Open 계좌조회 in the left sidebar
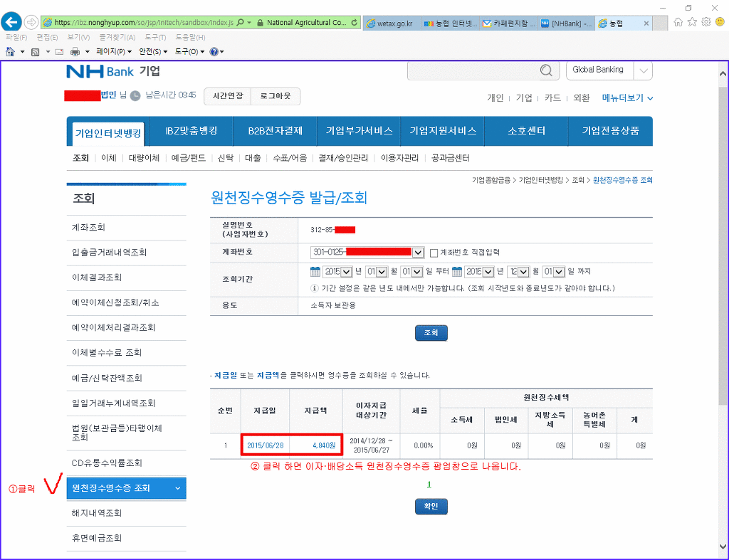The image size is (729, 560). click(88, 227)
